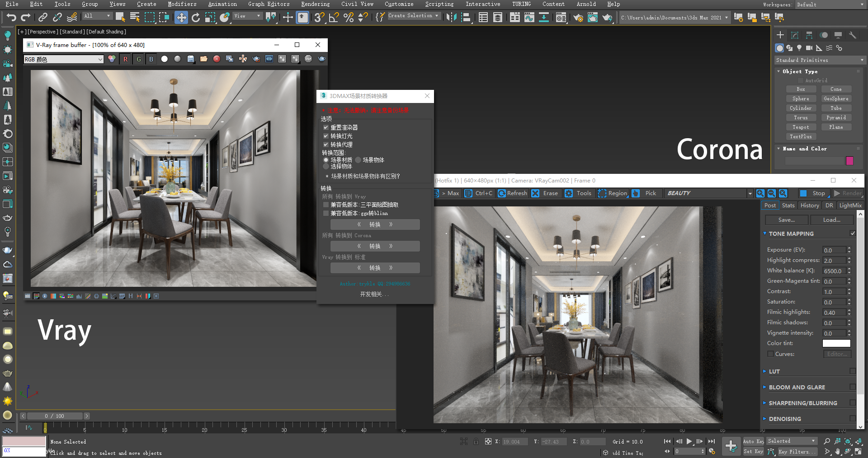The image size is (868, 458).
Task: Open the Render Setup teapot icon
Action: coord(578,18)
